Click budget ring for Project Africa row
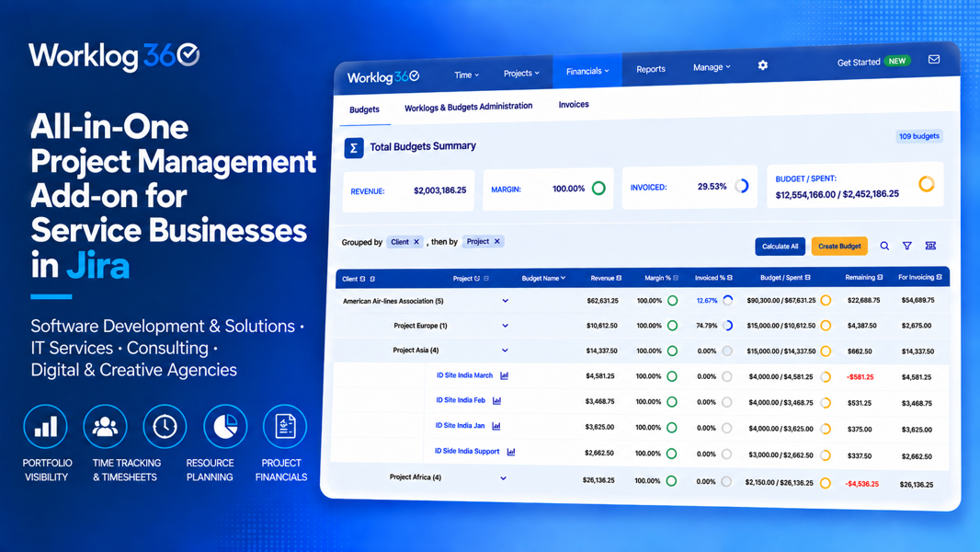The image size is (980, 552). (826, 483)
